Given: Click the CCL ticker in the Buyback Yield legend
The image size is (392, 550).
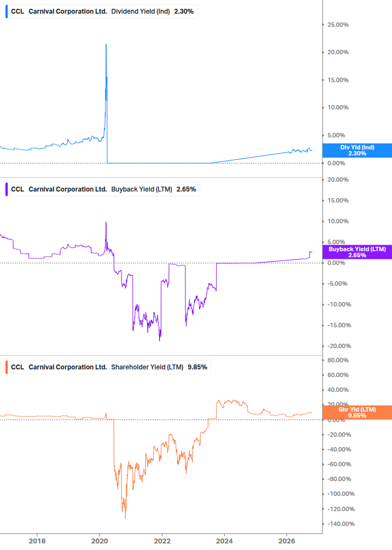Looking at the screenshot, I should click(x=17, y=189).
